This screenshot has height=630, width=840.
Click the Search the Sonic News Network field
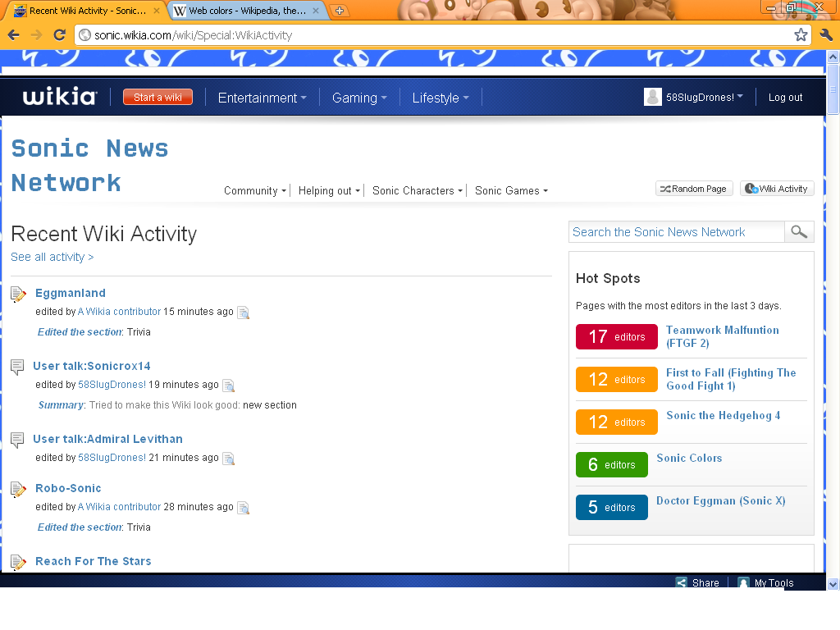[676, 232]
